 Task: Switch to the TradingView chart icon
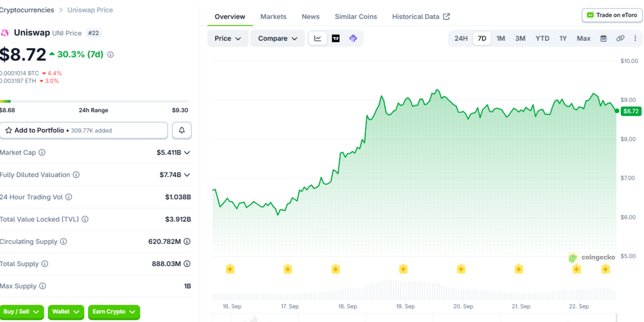pos(336,38)
